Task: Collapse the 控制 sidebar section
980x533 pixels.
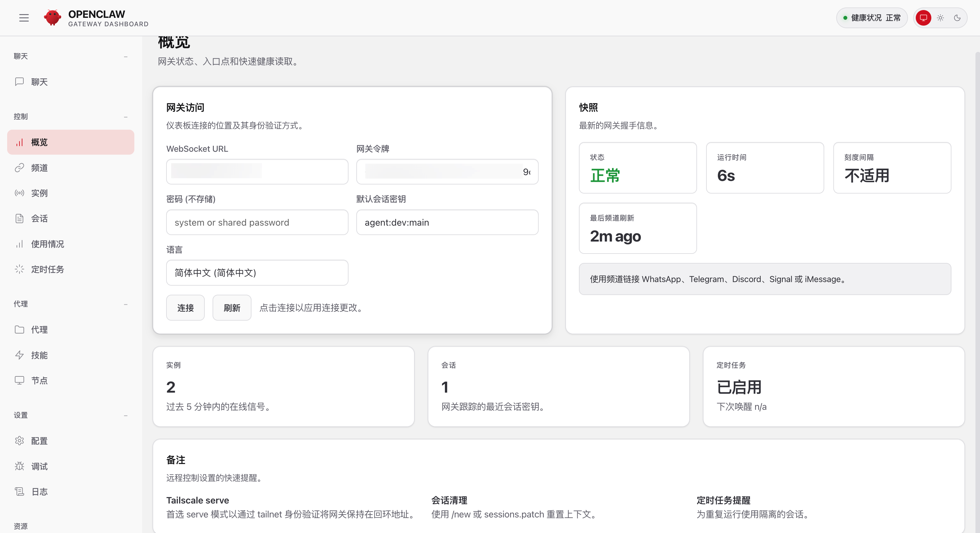Action: (126, 116)
